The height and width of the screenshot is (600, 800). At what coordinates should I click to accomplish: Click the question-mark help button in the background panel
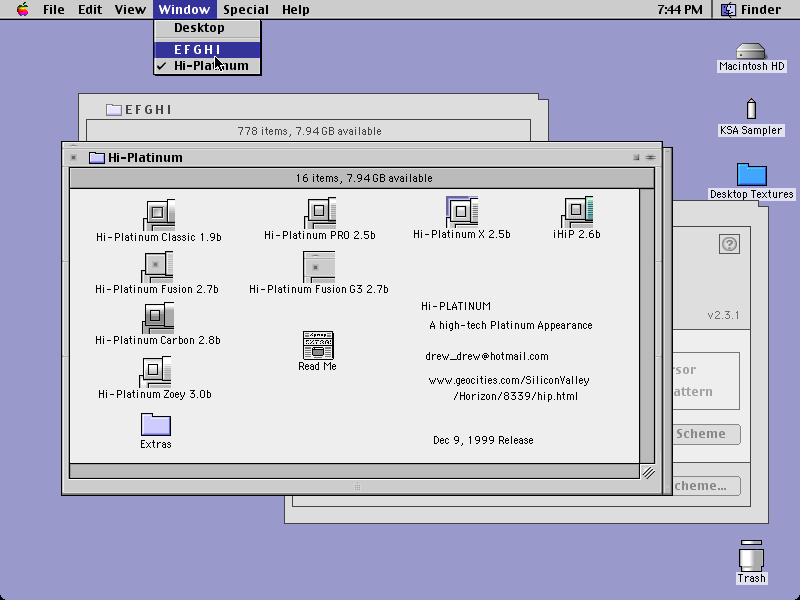pos(729,244)
